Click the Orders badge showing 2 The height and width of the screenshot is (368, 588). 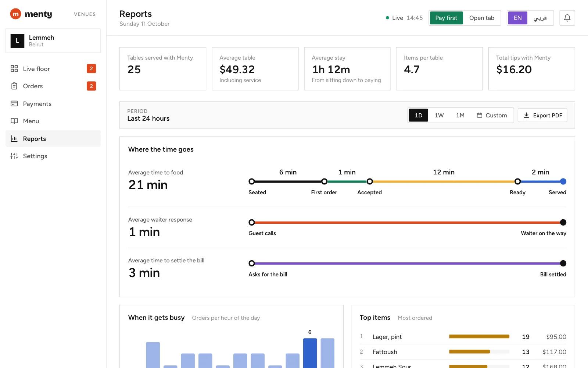[x=91, y=86]
